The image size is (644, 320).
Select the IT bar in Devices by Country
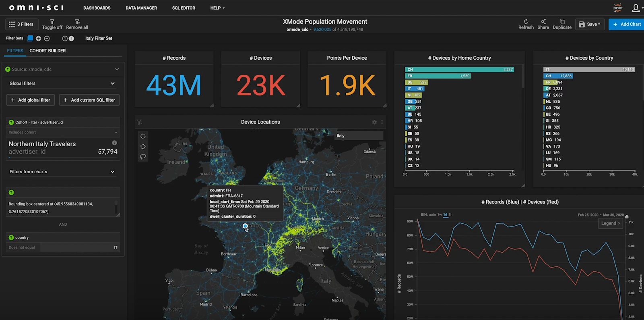(x=589, y=69)
